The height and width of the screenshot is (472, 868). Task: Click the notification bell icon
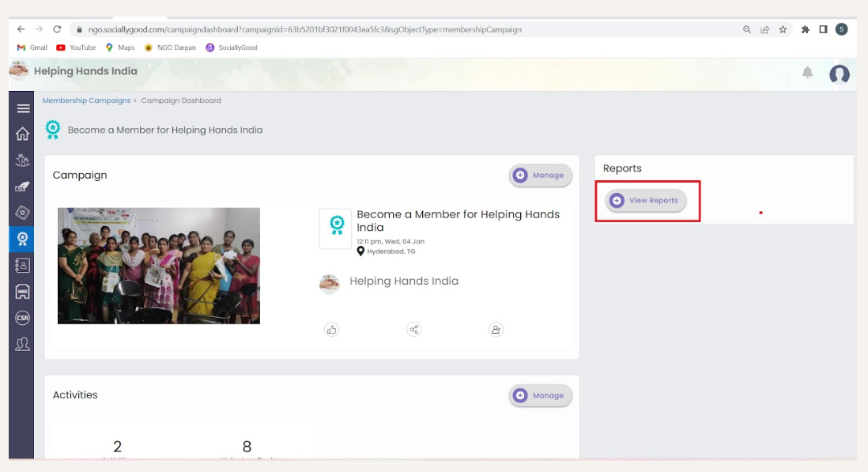808,73
